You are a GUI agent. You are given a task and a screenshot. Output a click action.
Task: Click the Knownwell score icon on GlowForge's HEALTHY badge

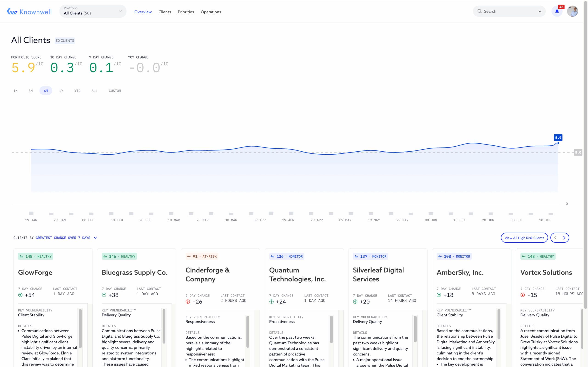pos(21,256)
